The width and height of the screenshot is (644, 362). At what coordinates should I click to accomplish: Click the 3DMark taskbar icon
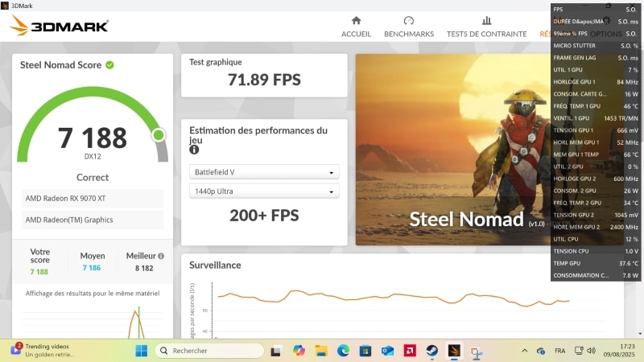coord(454,351)
